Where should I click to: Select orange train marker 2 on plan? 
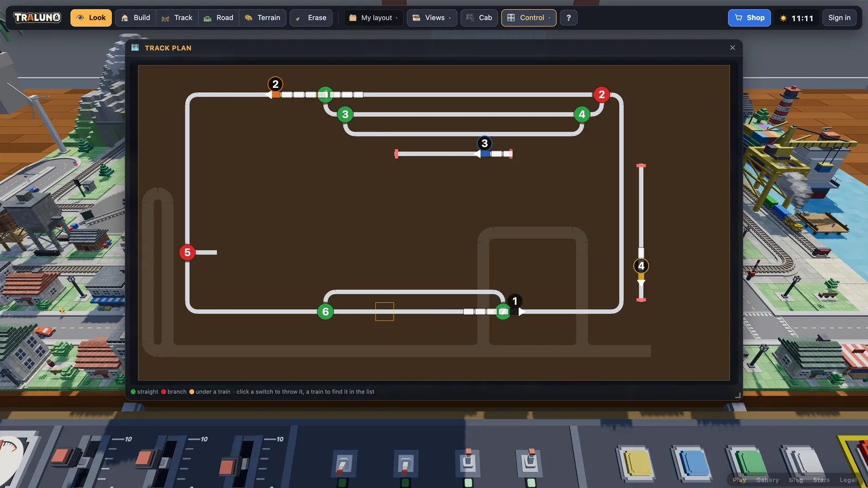click(276, 84)
